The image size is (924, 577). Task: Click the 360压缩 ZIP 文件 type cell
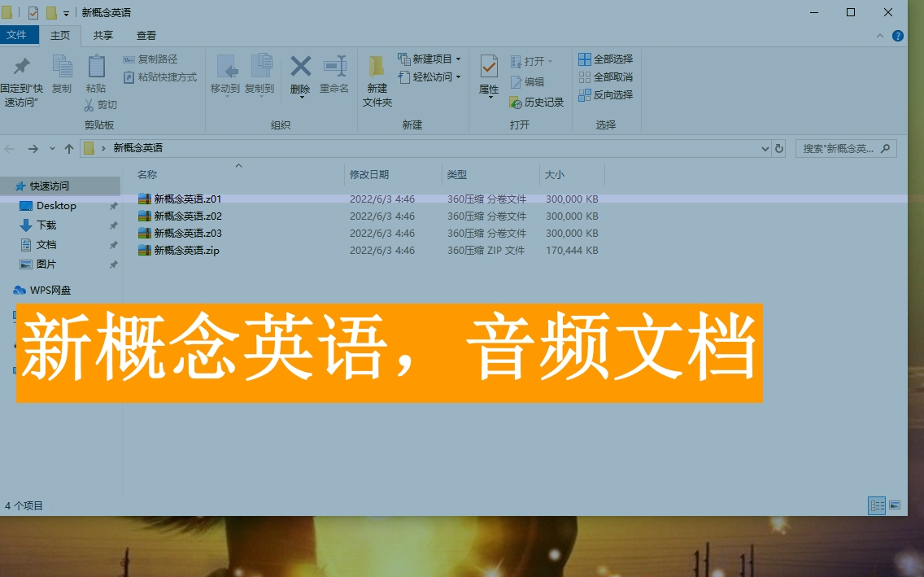coord(486,251)
